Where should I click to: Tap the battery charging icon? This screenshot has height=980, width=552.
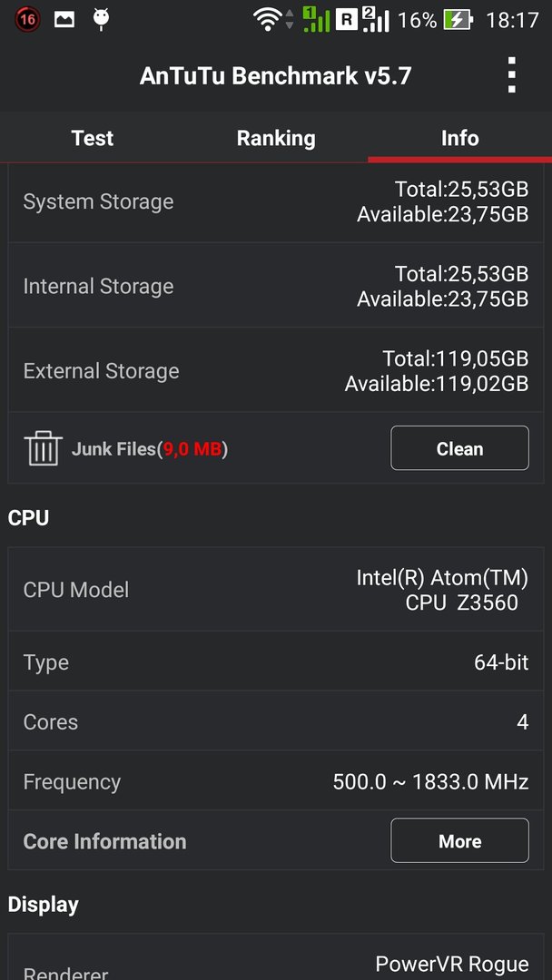click(x=458, y=20)
